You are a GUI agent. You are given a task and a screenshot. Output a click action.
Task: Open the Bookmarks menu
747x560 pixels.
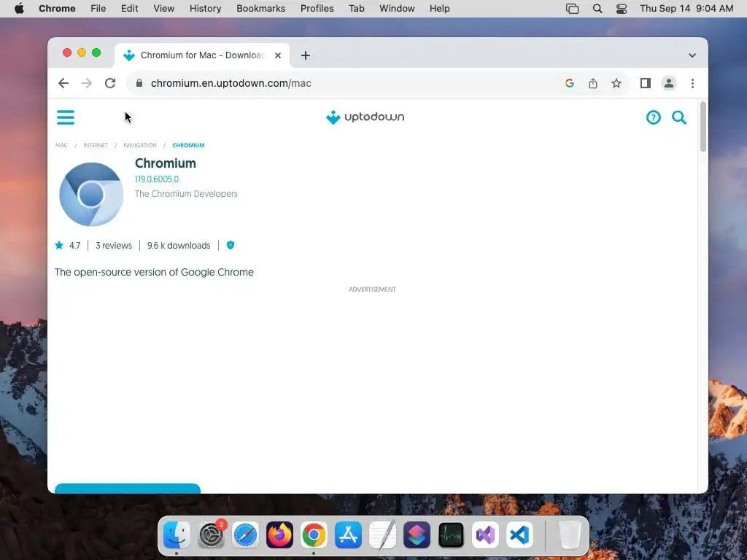tap(260, 9)
